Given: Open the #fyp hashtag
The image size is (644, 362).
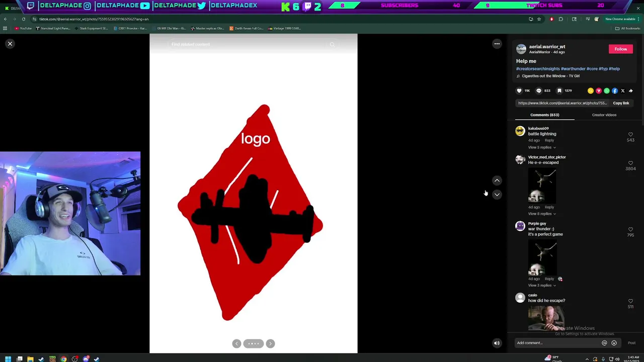Looking at the screenshot, I should tap(603, 68).
